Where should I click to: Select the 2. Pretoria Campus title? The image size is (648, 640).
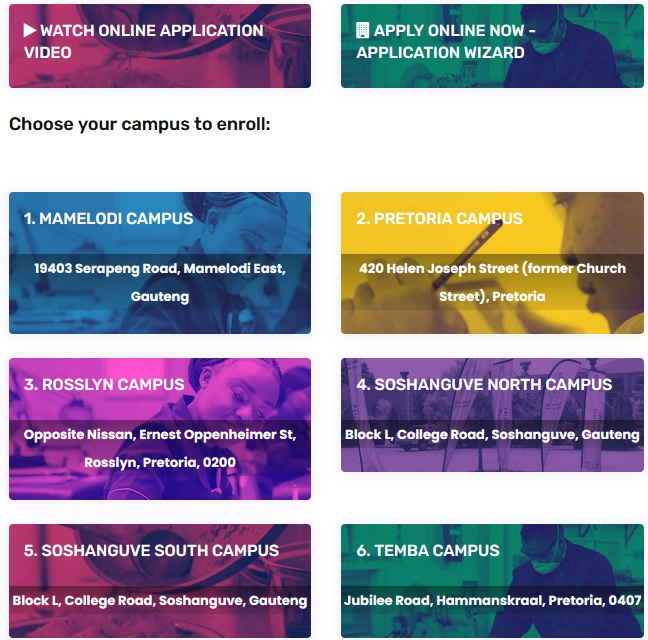(439, 218)
